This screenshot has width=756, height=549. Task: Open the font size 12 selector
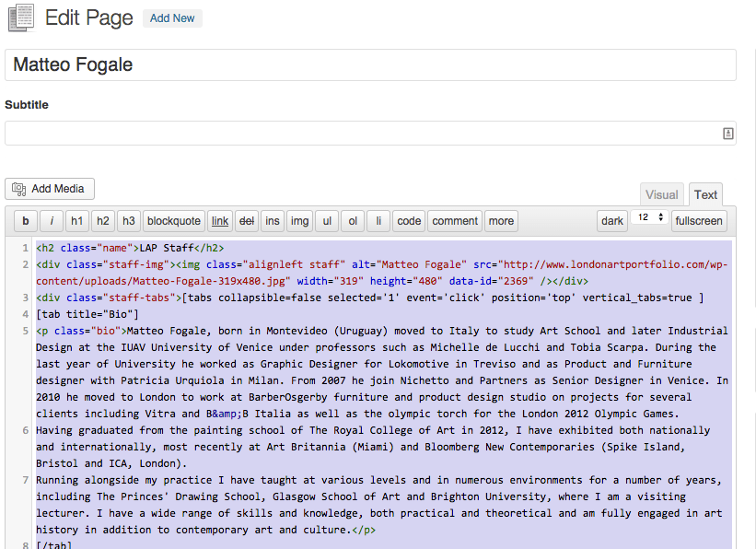(x=650, y=217)
